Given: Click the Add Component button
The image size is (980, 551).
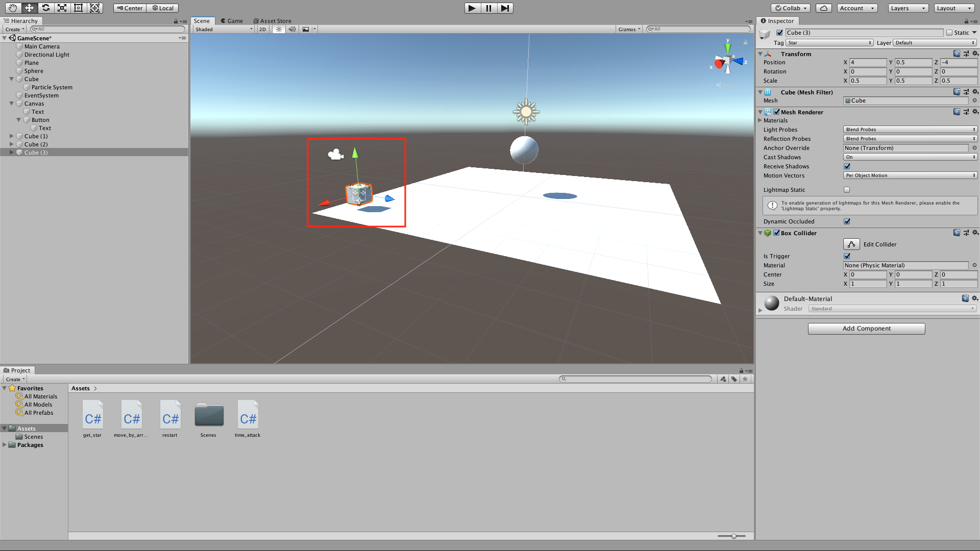Looking at the screenshot, I should (866, 329).
